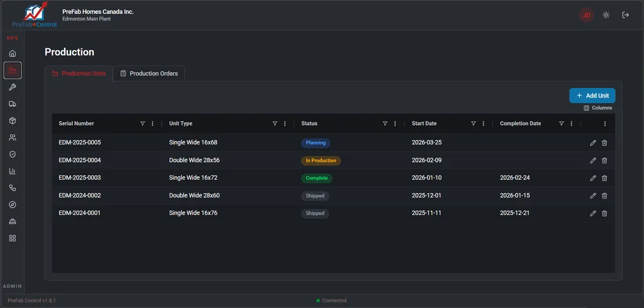Open the Home icon in the sidebar
Image resolution: width=644 pixels, height=308 pixels.
[x=13, y=53]
